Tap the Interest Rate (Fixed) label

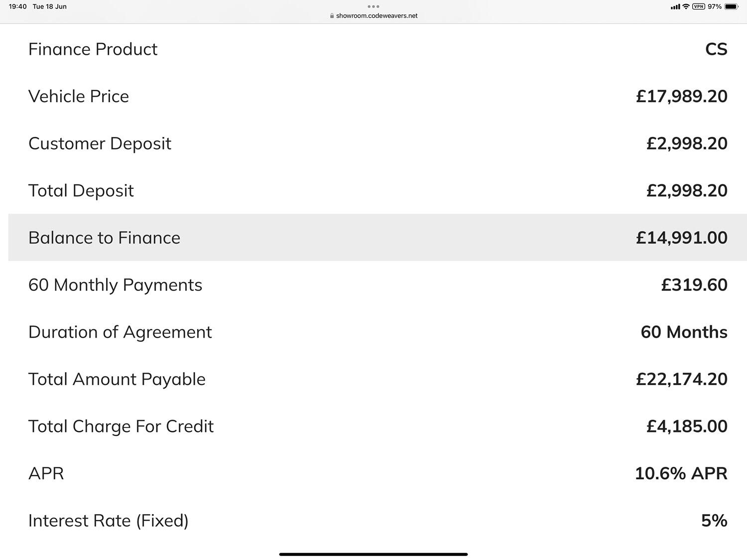[108, 521]
